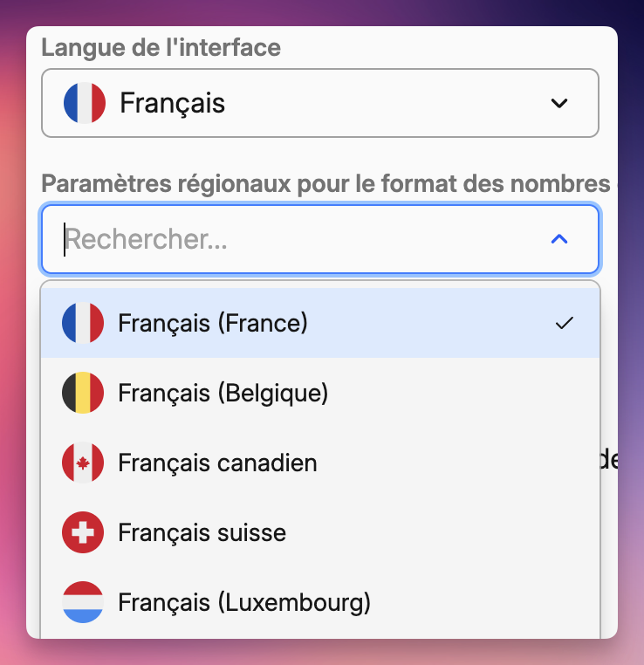Choose Français (Belgique) from the list
Viewport: 644px width, 665px height.
coord(223,393)
